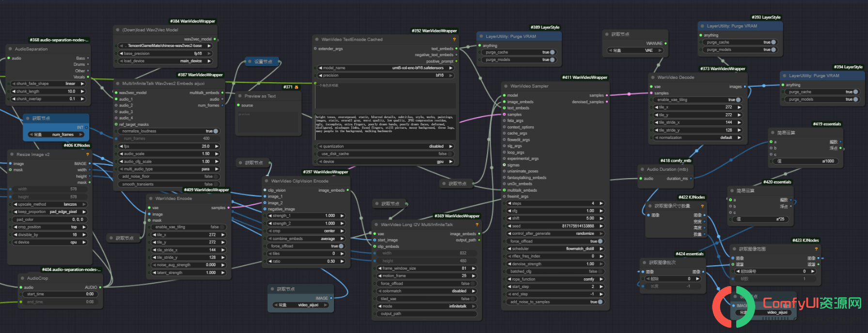Open help icon on WanVideo TextEncode Cached

click(454, 40)
